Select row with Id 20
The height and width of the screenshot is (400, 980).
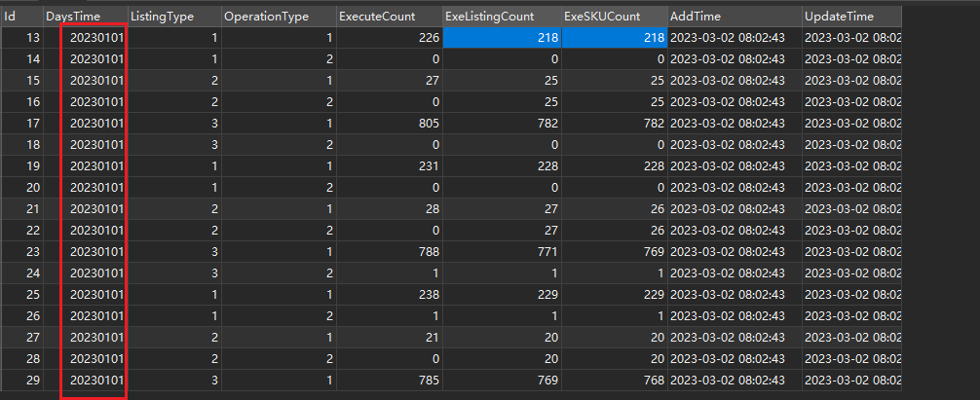pyautogui.click(x=451, y=187)
